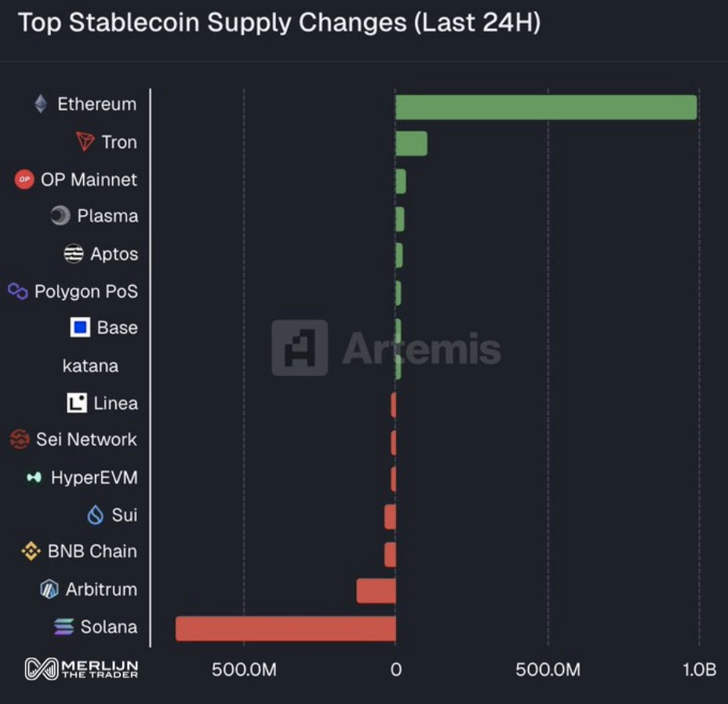Image resolution: width=728 pixels, height=704 pixels.
Task: Click the Base blue square icon
Action: tap(80, 328)
